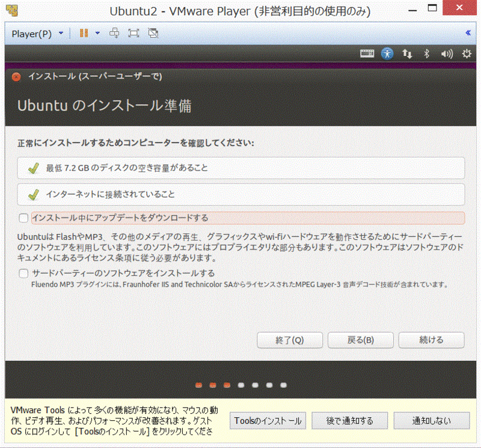Check the third-party software install option
481x448 pixels.
23,272
